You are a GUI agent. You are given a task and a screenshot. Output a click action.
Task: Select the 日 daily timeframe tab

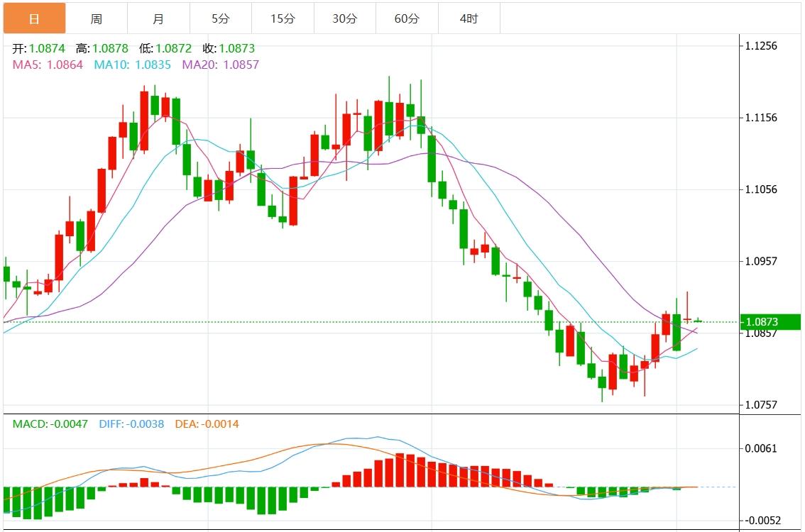[x=34, y=18]
